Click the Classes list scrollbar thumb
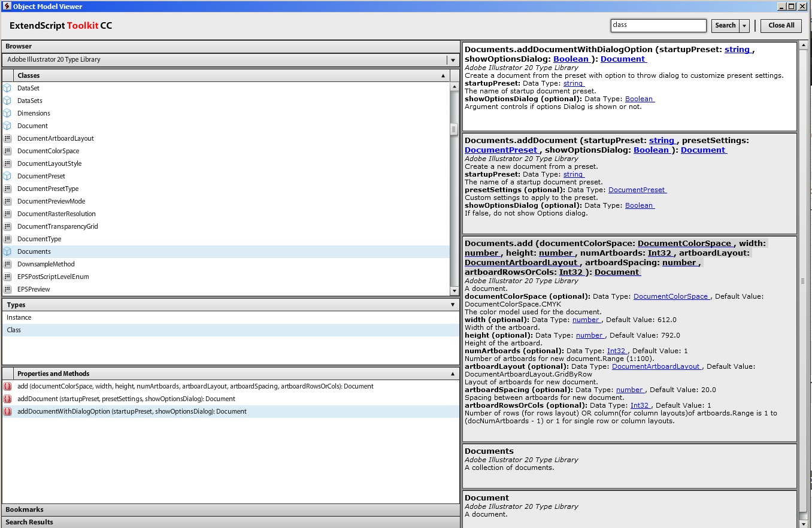 click(454, 129)
